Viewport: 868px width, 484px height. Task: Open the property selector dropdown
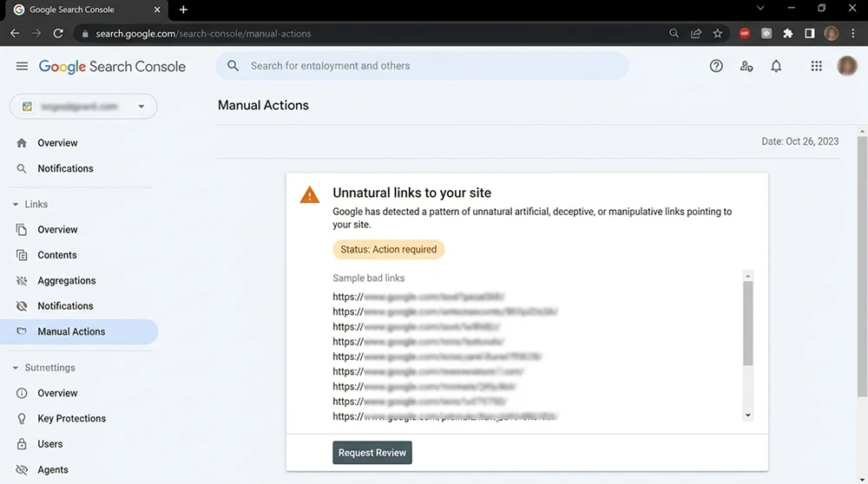[83, 106]
